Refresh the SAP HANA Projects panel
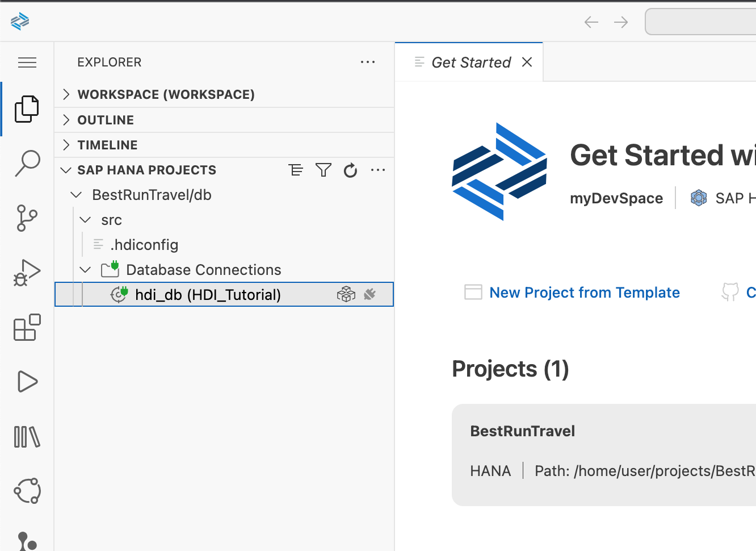Screen dimensions: 756x551 coord(350,170)
